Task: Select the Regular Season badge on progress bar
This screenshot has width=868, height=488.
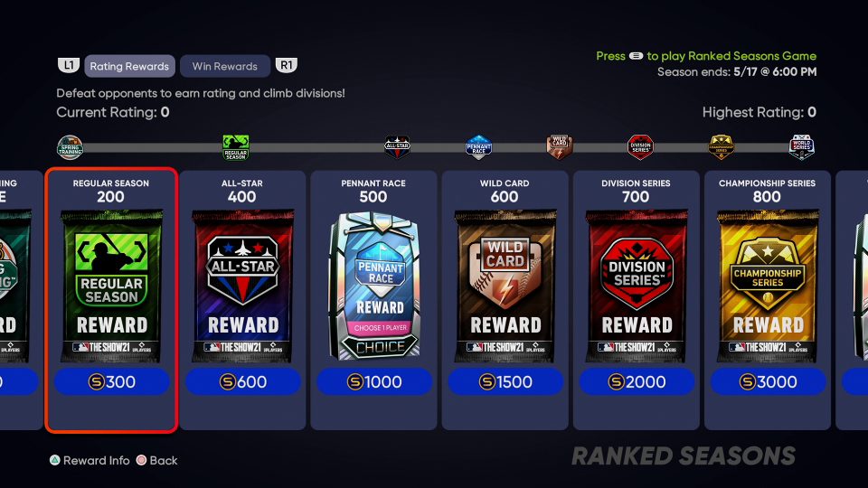Action: click(x=236, y=147)
